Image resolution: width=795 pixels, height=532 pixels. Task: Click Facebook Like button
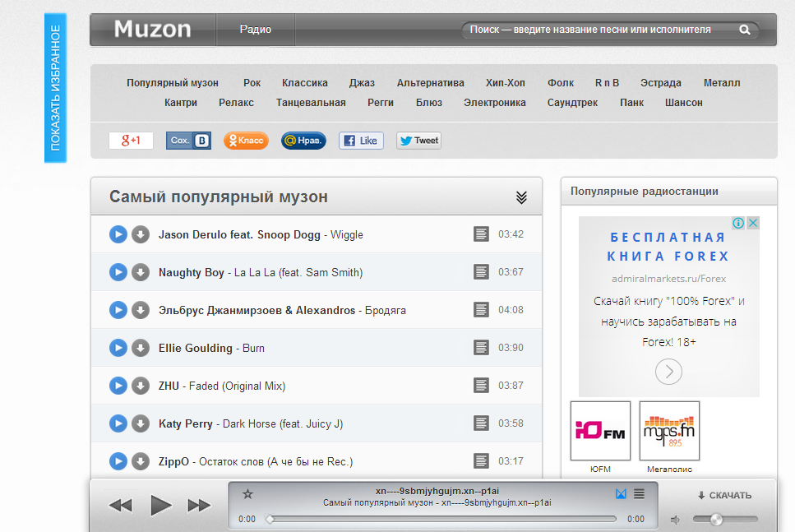pos(361,141)
